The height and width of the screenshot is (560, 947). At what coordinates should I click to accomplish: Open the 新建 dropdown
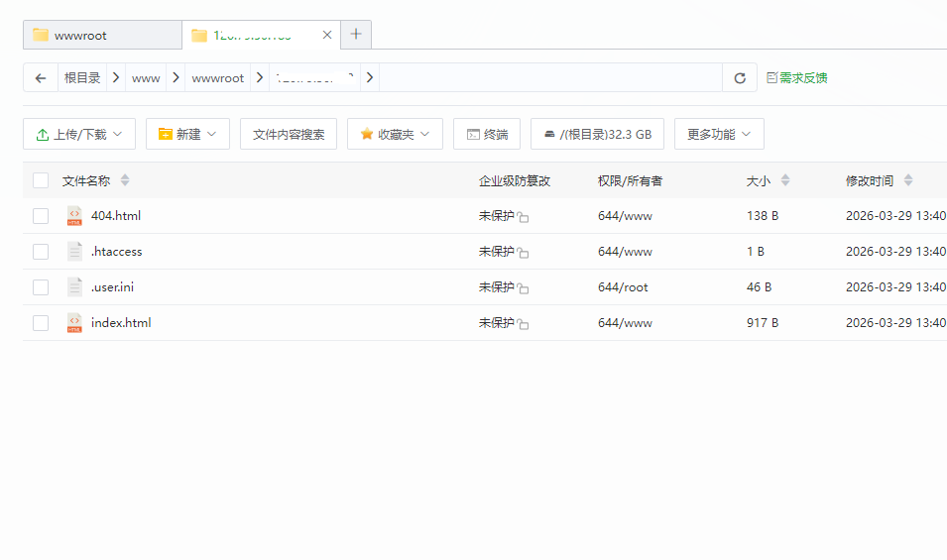coord(187,134)
